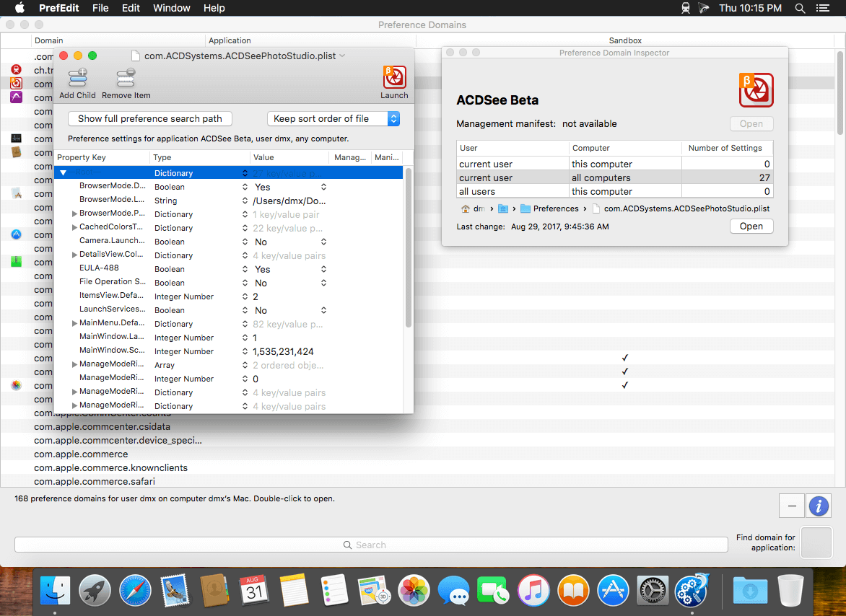This screenshot has height=616, width=846.
Task: Open Contacts from the Dock
Action: [x=214, y=591]
